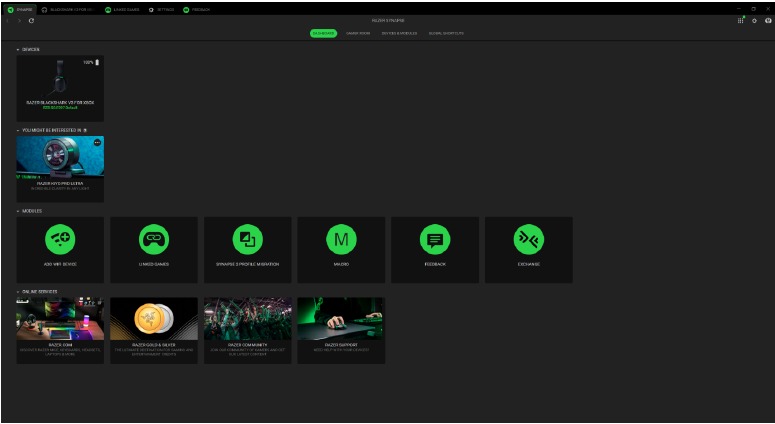
Task: Click the Synapse 3 Profile Migration label
Action: tap(248, 264)
